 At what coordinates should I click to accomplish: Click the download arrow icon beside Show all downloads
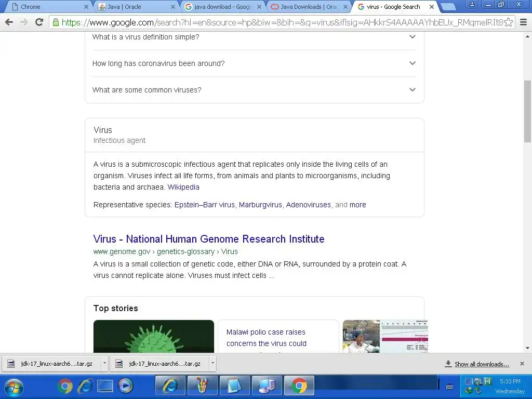tap(448, 364)
